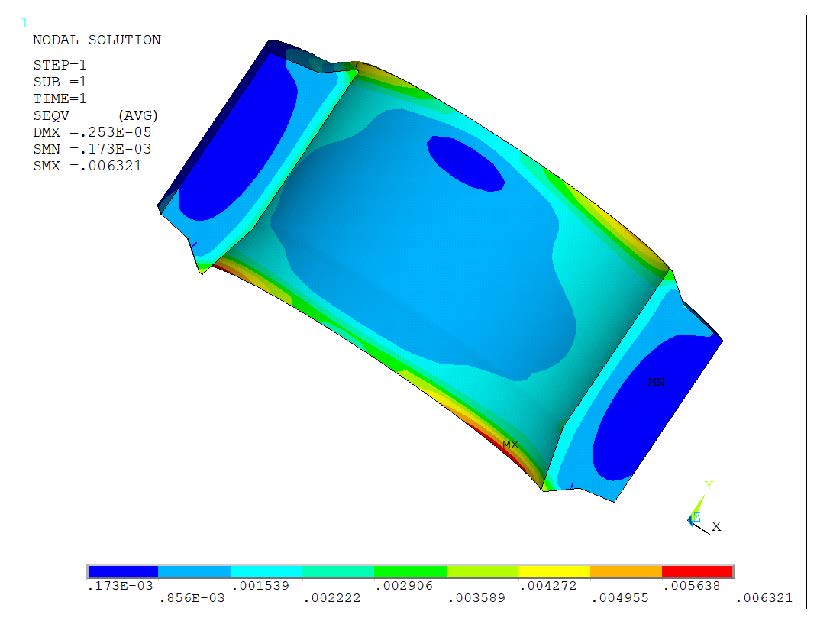
Task: Select the SMN minimum value text
Action: point(92,149)
